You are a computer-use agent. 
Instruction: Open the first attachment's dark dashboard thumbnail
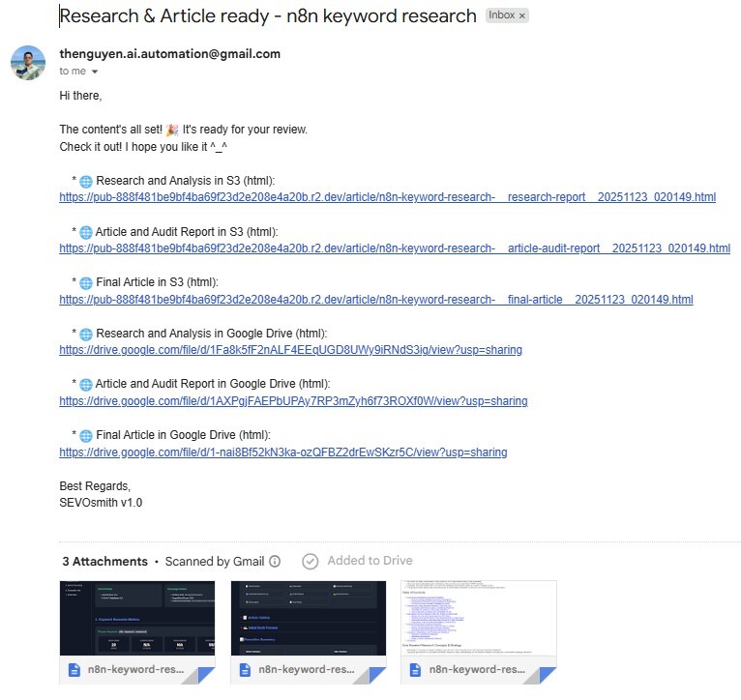[x=137, y=618]
